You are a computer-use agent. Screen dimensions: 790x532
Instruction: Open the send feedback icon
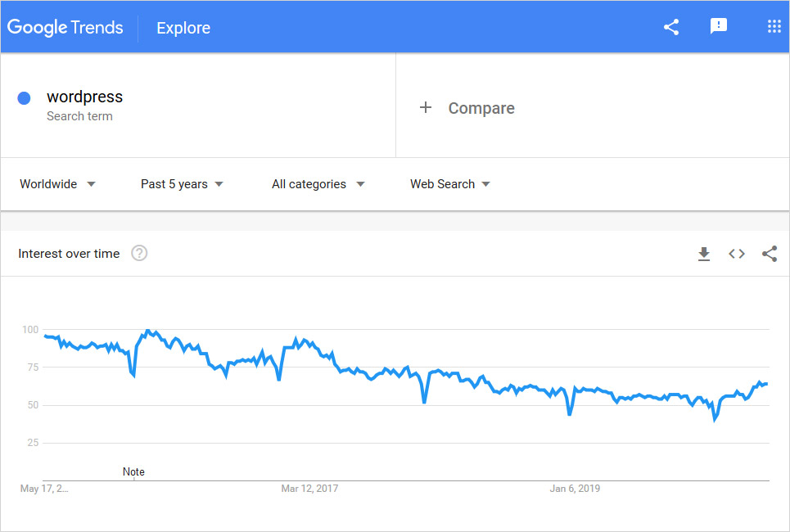click(718, 27)
